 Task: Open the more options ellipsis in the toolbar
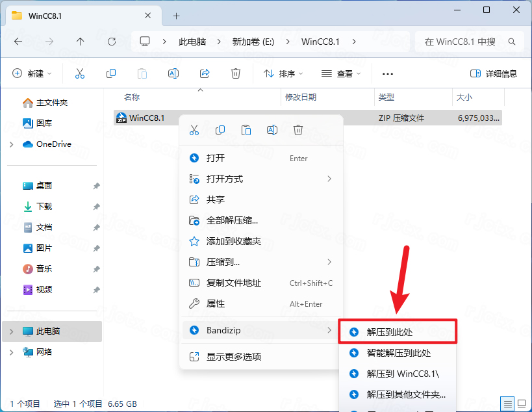[388, 74]
